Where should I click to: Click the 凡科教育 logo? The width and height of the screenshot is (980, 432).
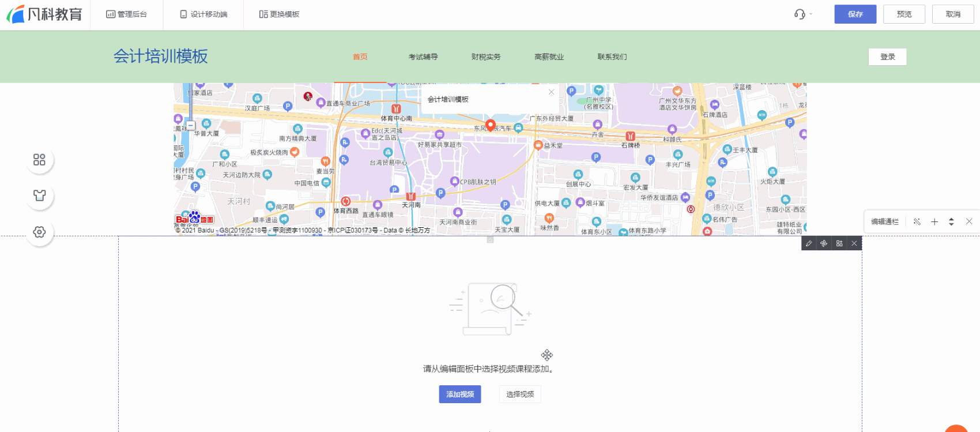coord(44,14)
